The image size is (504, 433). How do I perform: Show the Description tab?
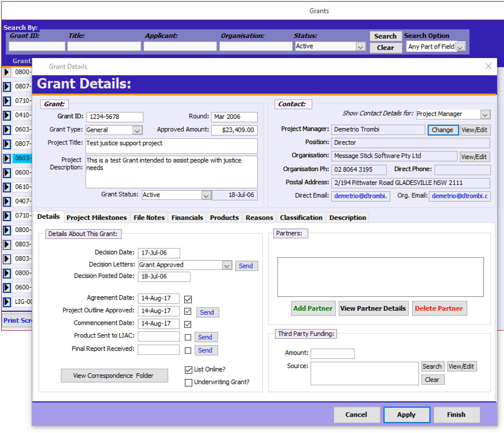tap(348, 218)
